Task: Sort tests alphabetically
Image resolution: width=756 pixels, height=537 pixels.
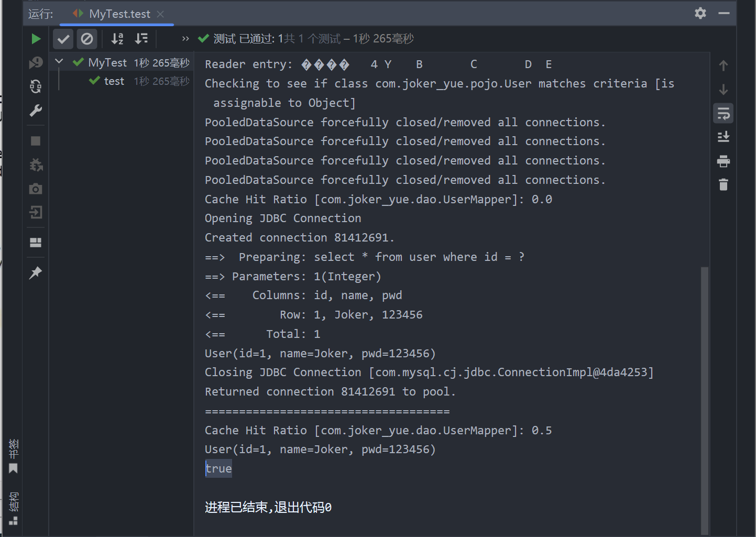Action: pos(117,39)
